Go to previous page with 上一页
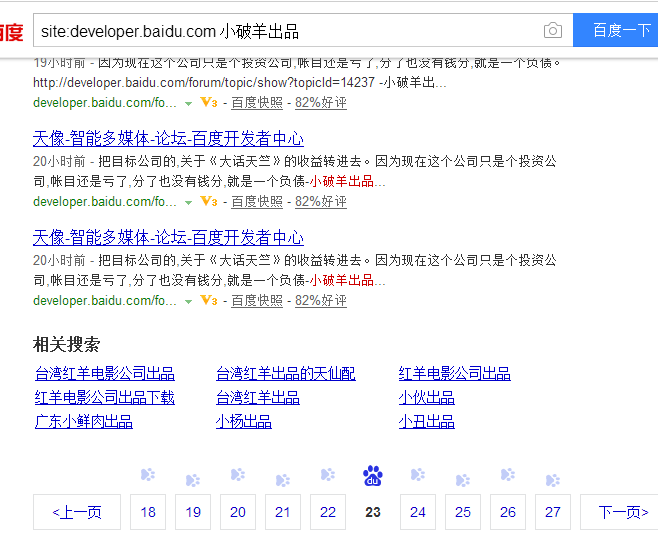 (77, 512)
